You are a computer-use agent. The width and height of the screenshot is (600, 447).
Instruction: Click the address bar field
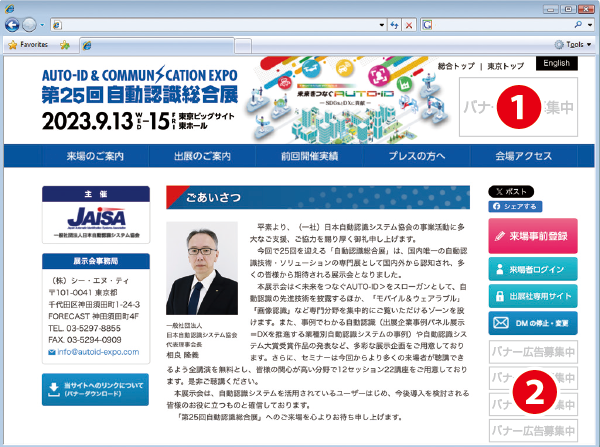[x=218, y=25]
